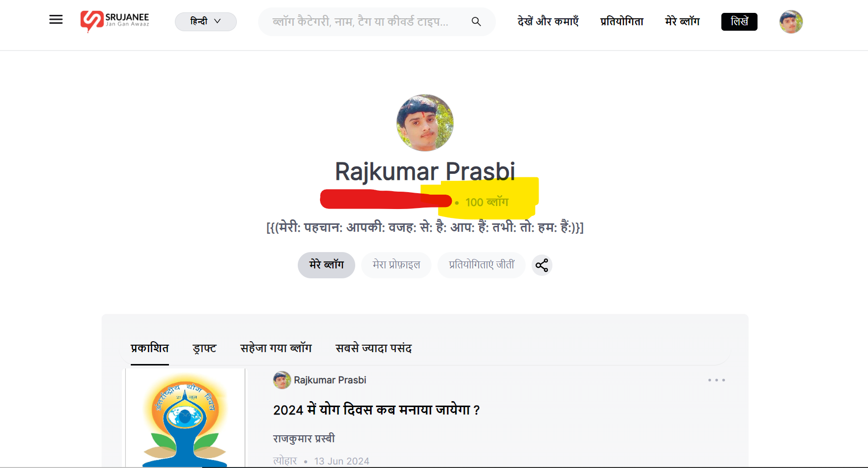Click the Srujanee logo

point(115,21)
